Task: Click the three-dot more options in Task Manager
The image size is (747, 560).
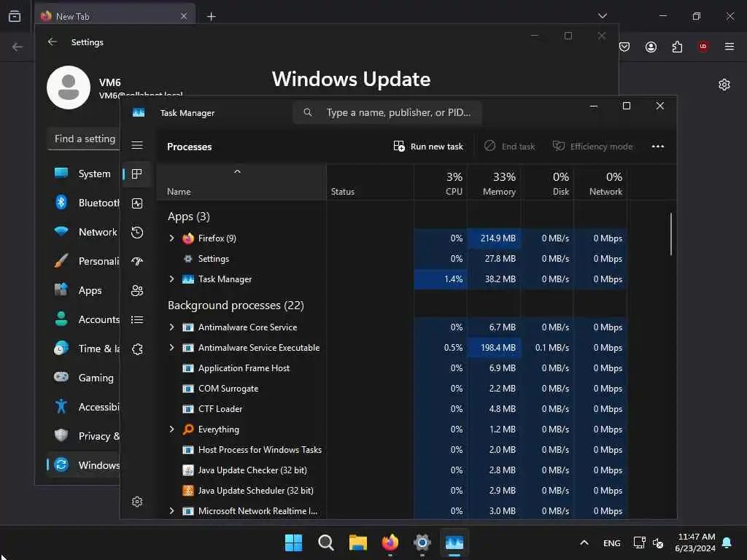Action: click(657, 146)
